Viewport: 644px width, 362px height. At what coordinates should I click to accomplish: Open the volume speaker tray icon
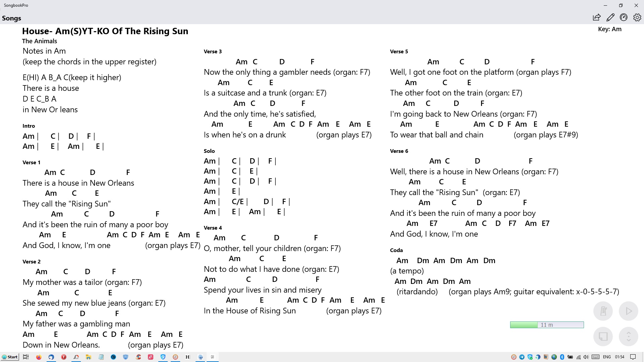(586, 357)
